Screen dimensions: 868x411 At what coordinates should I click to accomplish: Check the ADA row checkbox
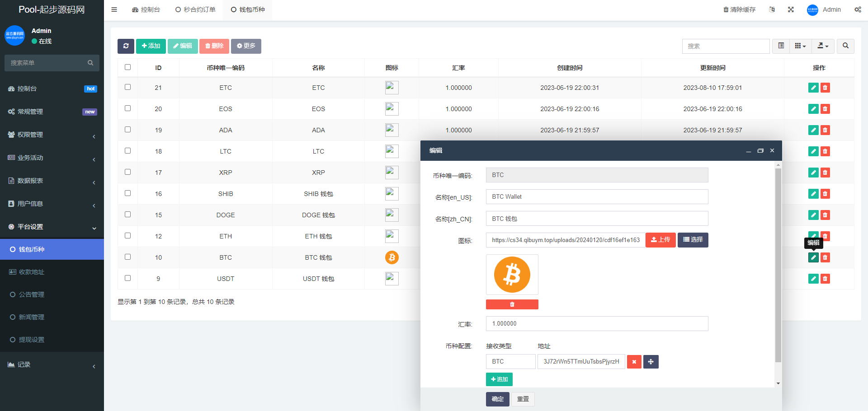click(127, 130)
